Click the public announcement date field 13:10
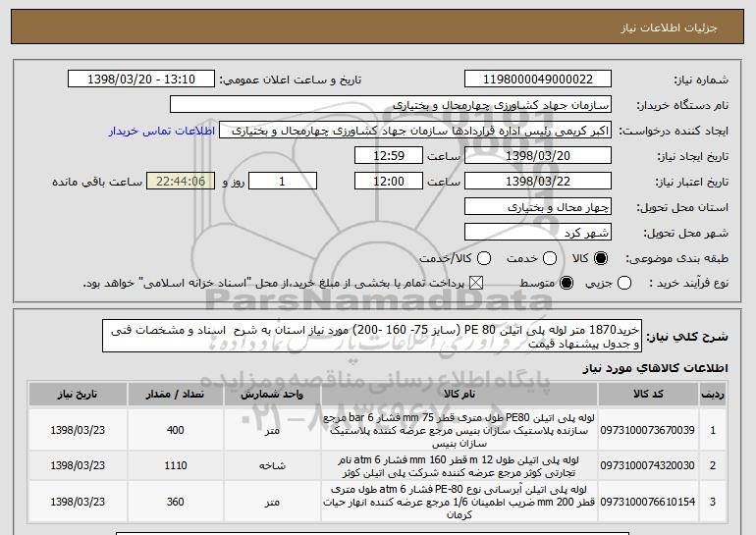The image size is (756, 535). pos(141,80)
